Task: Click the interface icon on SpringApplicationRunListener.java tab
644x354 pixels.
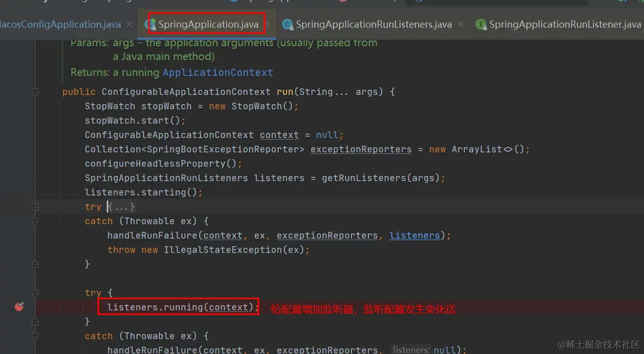Action: 481,24
